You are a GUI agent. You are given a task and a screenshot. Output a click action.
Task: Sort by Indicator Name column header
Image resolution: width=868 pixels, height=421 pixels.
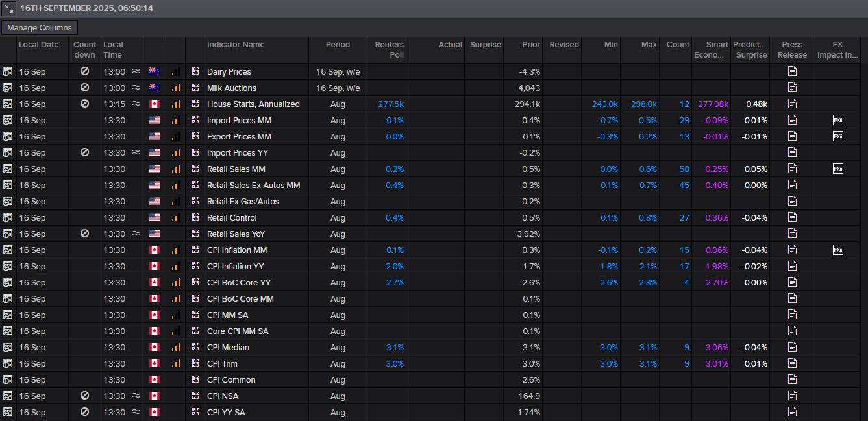[x=236, y=45]
